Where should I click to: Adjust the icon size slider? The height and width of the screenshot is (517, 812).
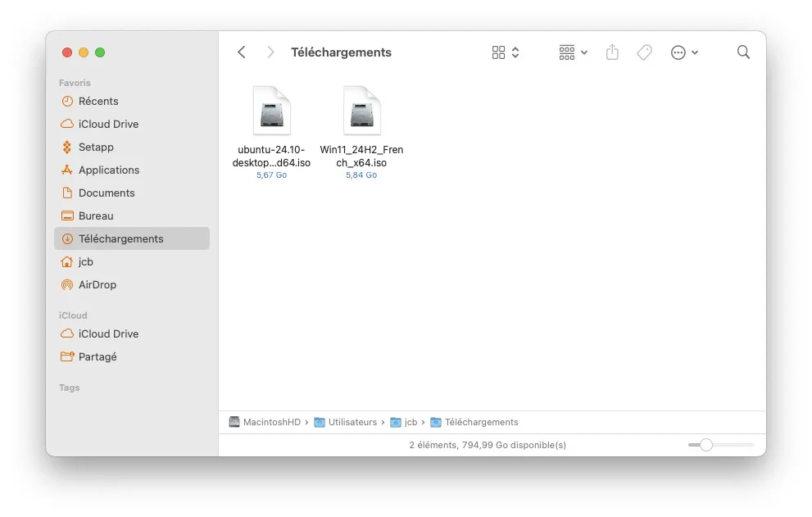point(705,445)
